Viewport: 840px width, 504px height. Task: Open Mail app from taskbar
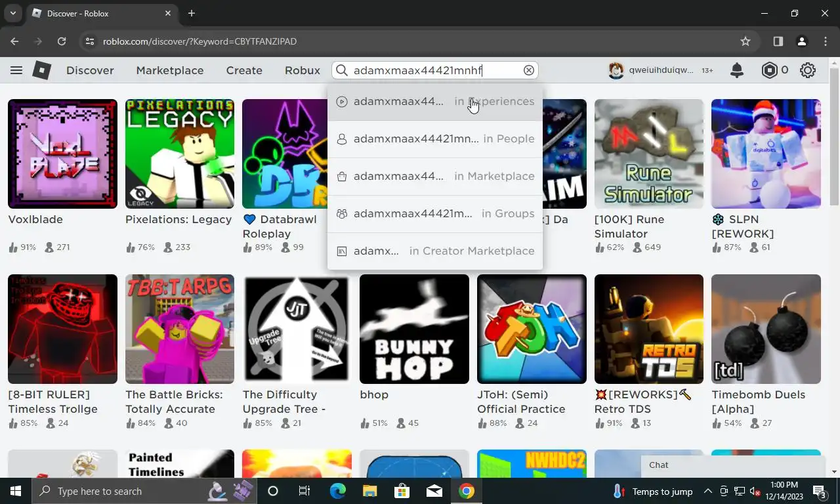(x=434, y=491)
